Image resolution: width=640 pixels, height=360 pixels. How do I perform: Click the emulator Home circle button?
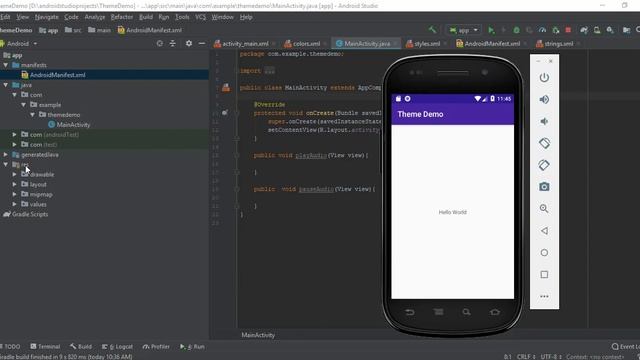[x=544, y=253]
